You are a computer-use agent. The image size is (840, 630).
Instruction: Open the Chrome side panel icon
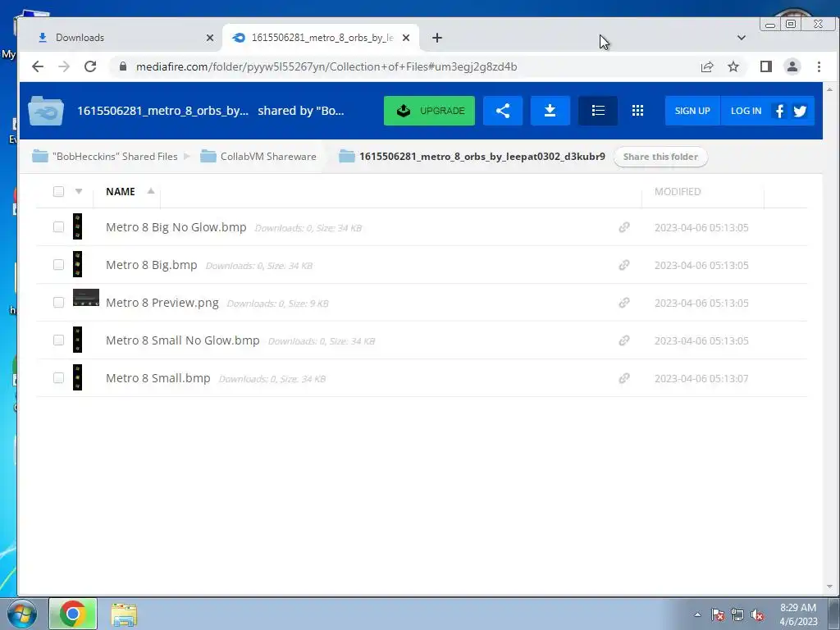[x=766, y=66]
